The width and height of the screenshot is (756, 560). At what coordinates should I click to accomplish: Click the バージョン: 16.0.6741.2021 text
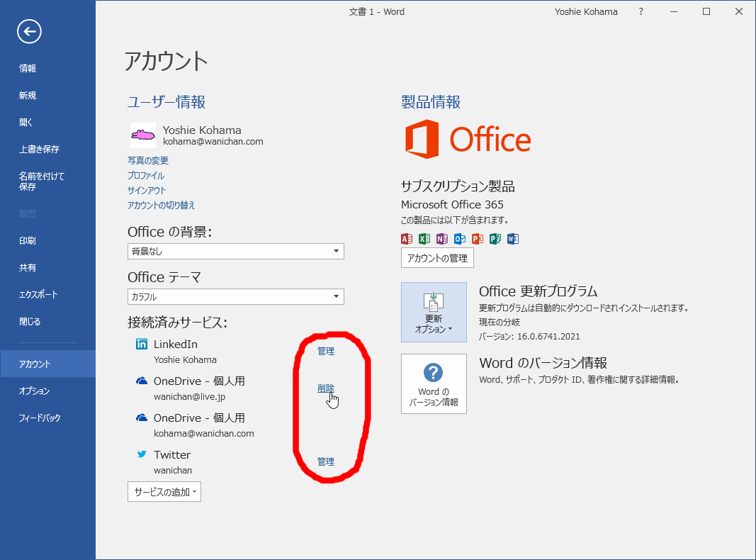coord(529,337)
